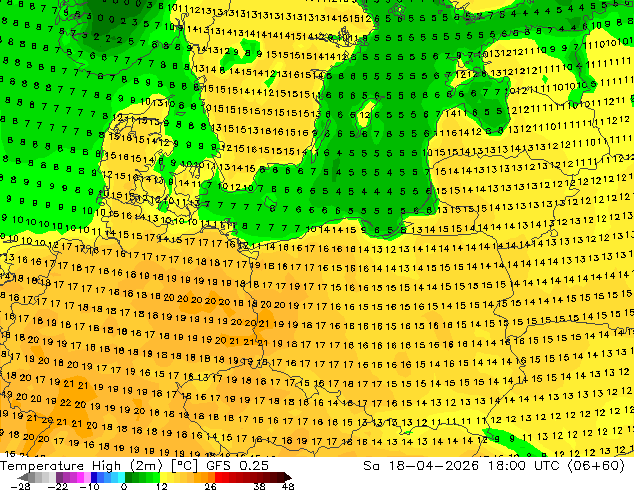Image resolution: width=634 pixels, height=490 pixels.
Task: Click the '48' label under the color bar
Action: (288, 486)
